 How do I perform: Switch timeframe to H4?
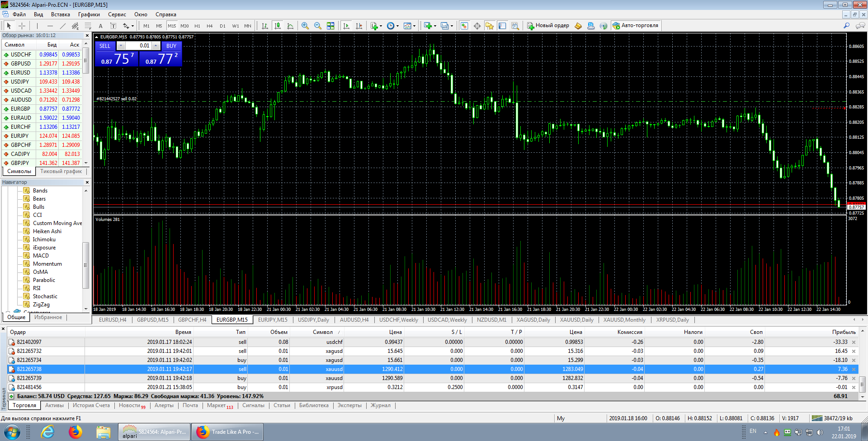tap(210, 26)
